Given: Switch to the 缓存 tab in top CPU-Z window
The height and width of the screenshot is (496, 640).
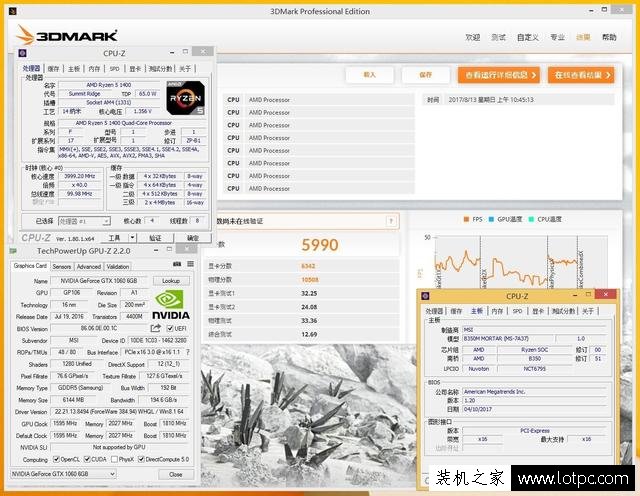Looking at the screenshot, I should (x=53, y=69).
